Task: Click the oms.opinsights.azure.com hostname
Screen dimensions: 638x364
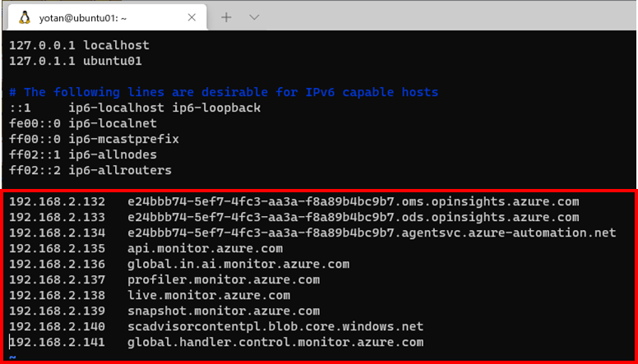Action: (x=353, y=202)
